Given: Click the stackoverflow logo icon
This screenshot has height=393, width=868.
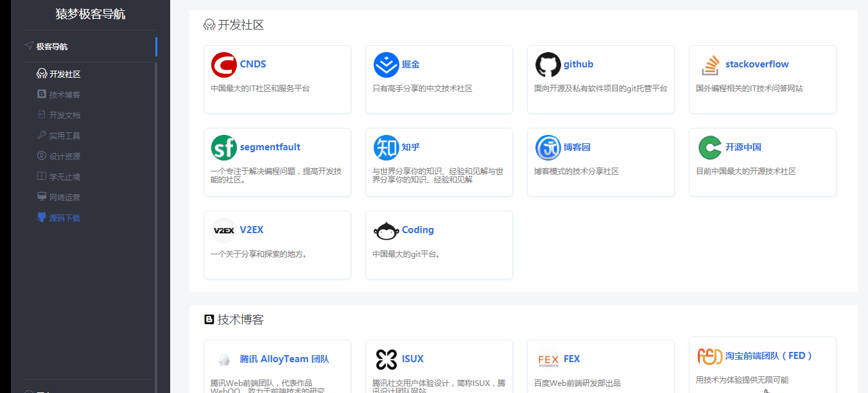Looking at the screenshot, I should click(709, 65).
